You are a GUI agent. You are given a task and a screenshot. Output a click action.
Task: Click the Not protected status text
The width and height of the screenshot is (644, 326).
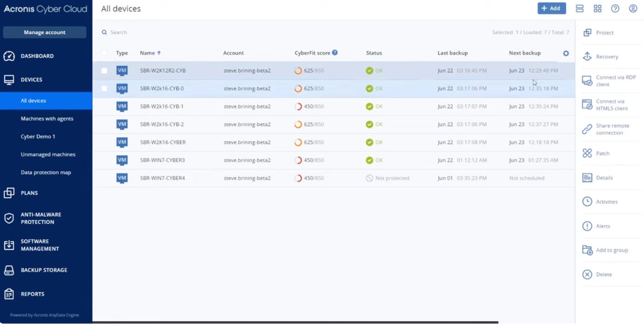tap(392, 178)
